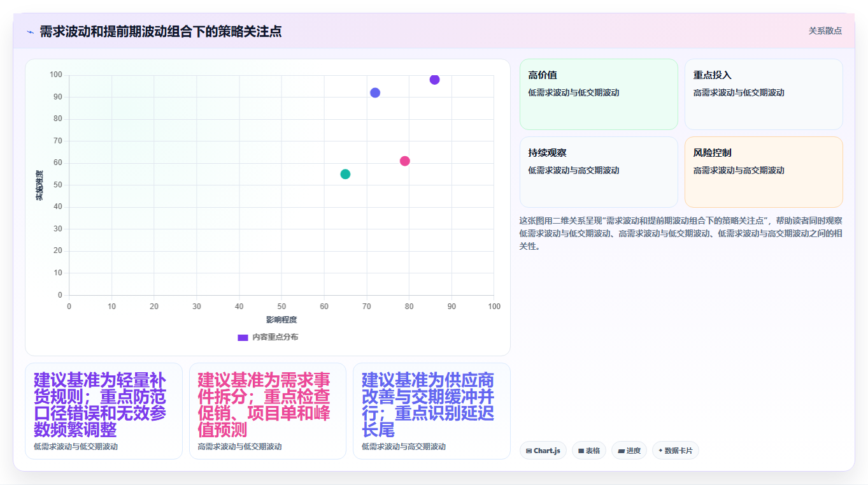
Task: Click the pink scatter point near 61
Action: [x=404, y=161]
